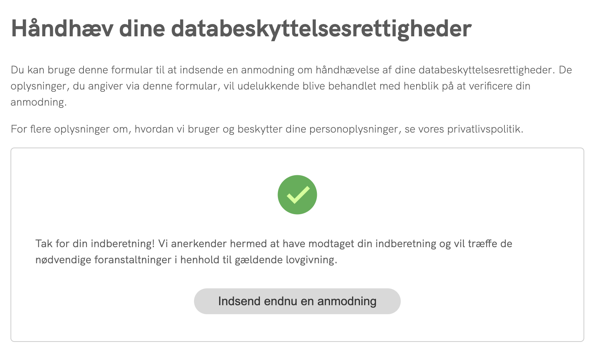The width and height of the screenshot is (594, 364).
Task: Click the sentence starting with 'For flere oplysninger'
Action: point(268,129)
